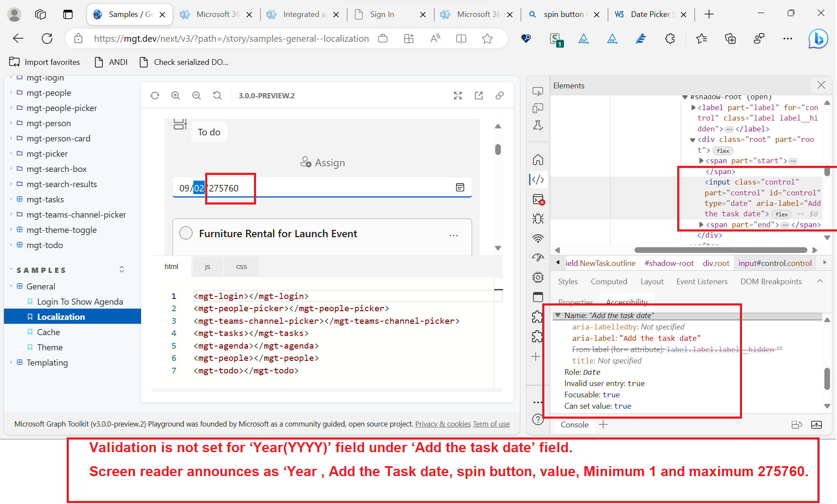Open Bing Copilot in the browser toolbar
The width and height of the screenshot is (837, 504).
click(818, 39)
